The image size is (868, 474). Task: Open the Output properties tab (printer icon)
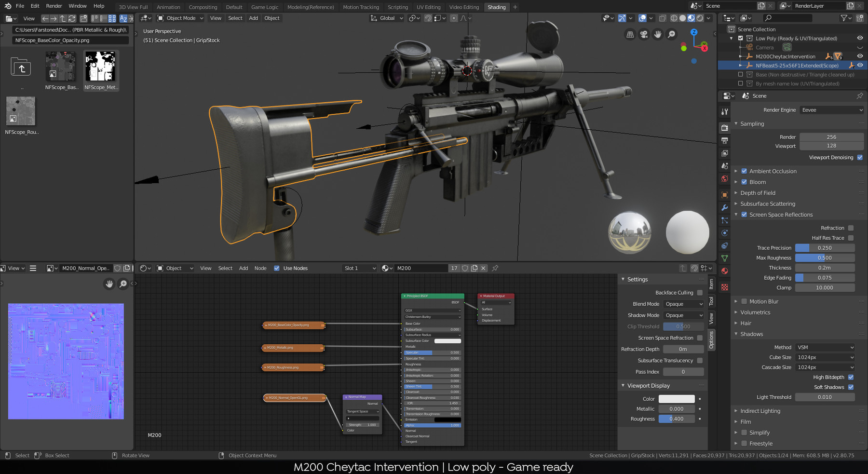tap(724, 140)
